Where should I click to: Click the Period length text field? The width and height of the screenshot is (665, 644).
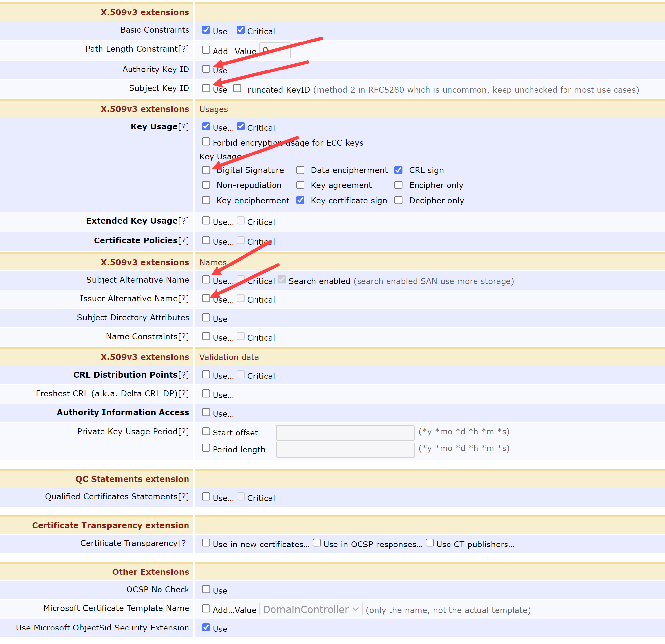[x=345, y=449]
